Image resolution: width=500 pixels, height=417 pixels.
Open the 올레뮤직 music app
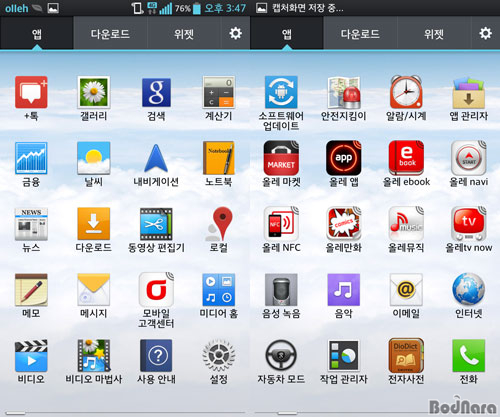pyautogui.click(x=406, y=224)
